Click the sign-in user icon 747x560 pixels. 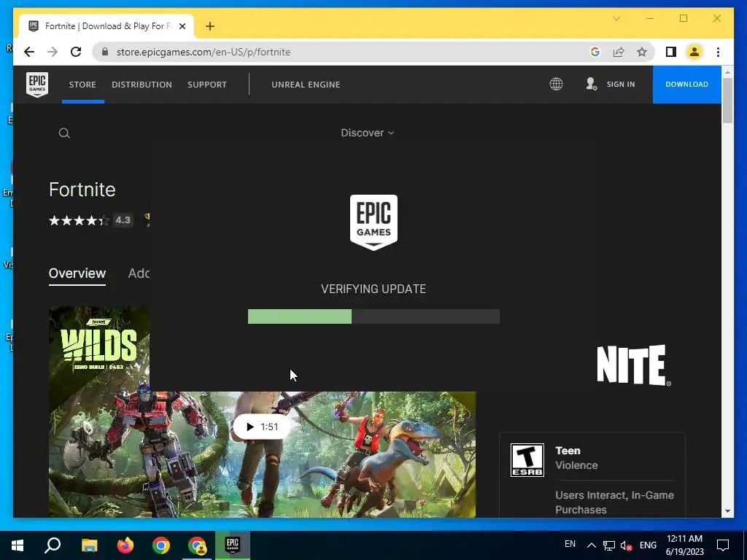click(x=591, y=85)
